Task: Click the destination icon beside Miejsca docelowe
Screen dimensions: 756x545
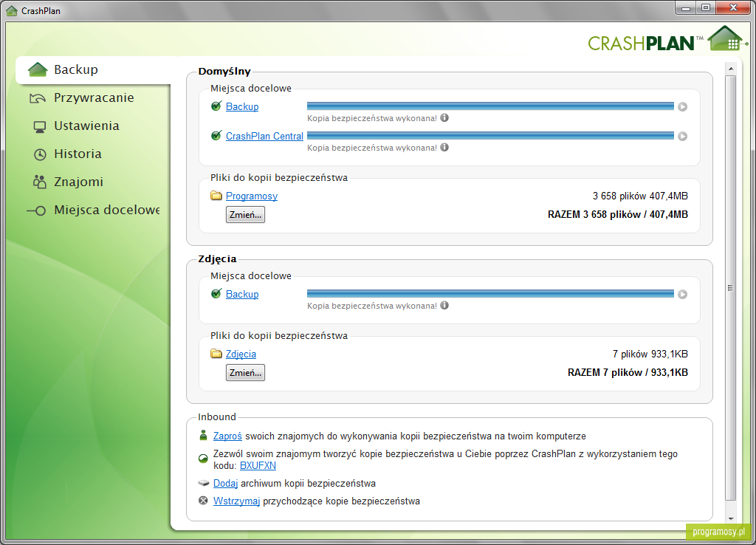Action: pos(36,210)
